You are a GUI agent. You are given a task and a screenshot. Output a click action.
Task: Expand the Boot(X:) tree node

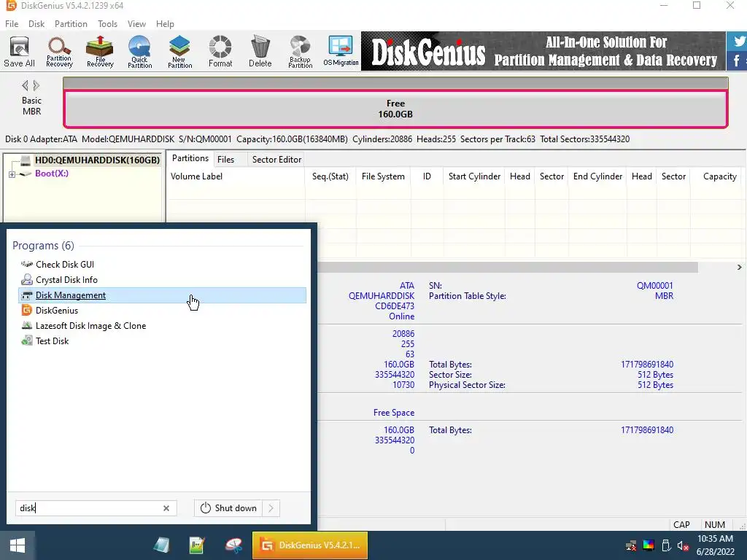point(12,174)
